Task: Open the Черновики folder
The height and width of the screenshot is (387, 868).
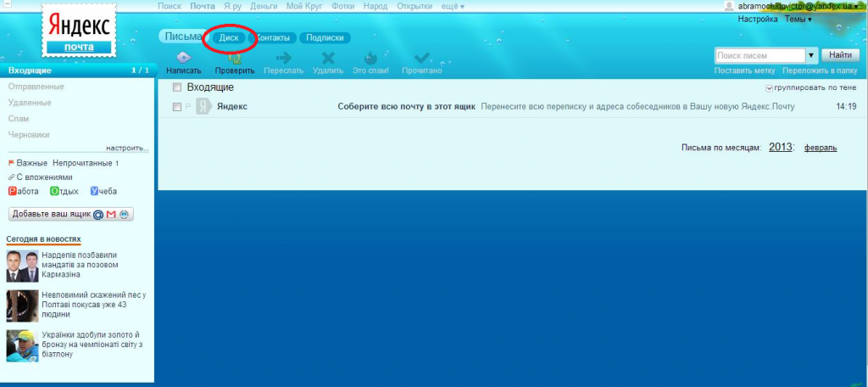Action: tap(29, 135)
